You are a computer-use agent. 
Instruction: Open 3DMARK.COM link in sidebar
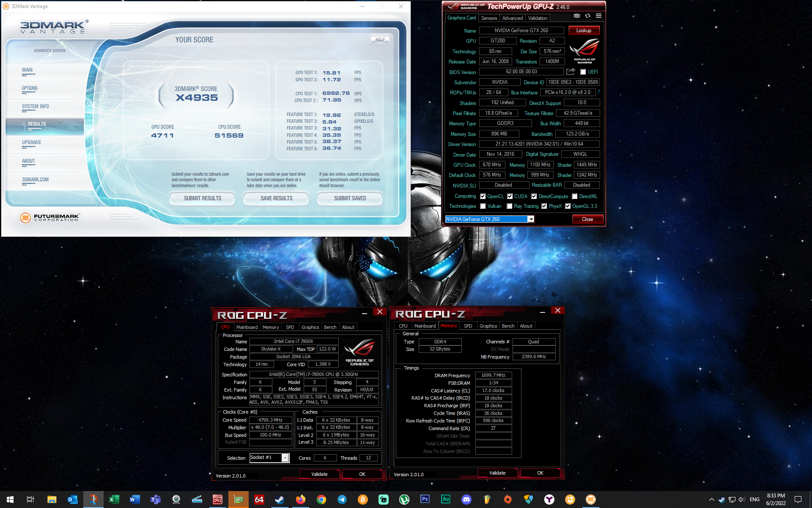[35, 179]
